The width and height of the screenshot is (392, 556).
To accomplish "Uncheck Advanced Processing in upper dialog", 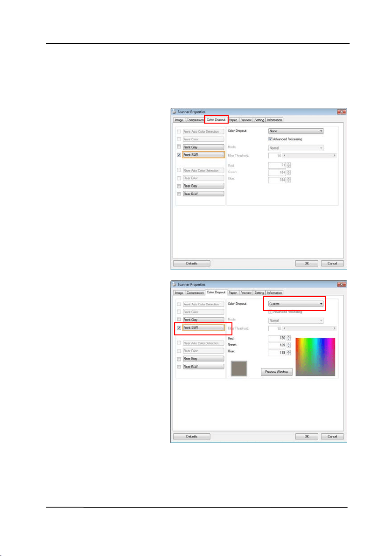I will 270,139.
